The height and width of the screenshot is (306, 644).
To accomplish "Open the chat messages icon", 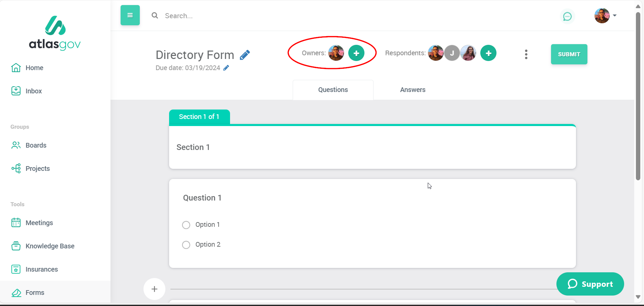I will [567, 17].
